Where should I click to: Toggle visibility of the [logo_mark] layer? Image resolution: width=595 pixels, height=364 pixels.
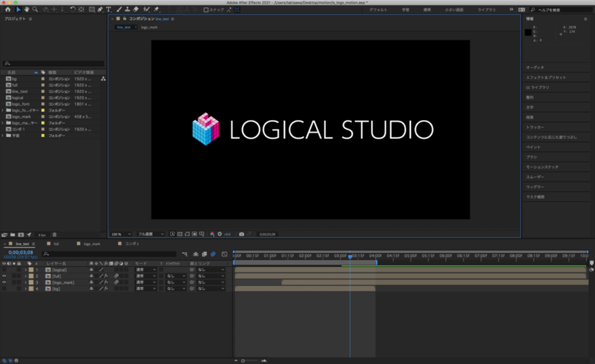coord(4,282)
